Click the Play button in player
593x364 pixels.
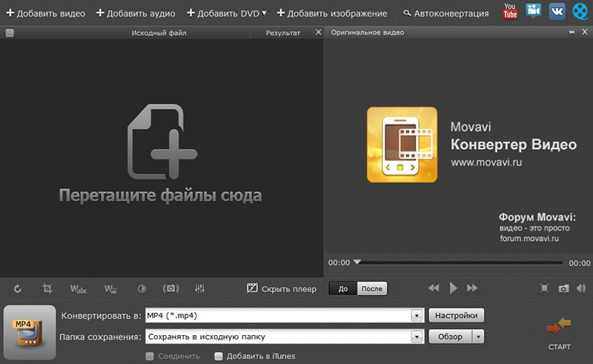pyautogui.click(x=453, y=288)
